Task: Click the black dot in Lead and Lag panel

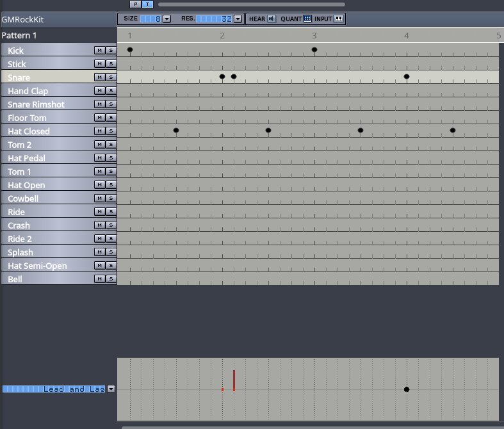Action: coord(407,389)
